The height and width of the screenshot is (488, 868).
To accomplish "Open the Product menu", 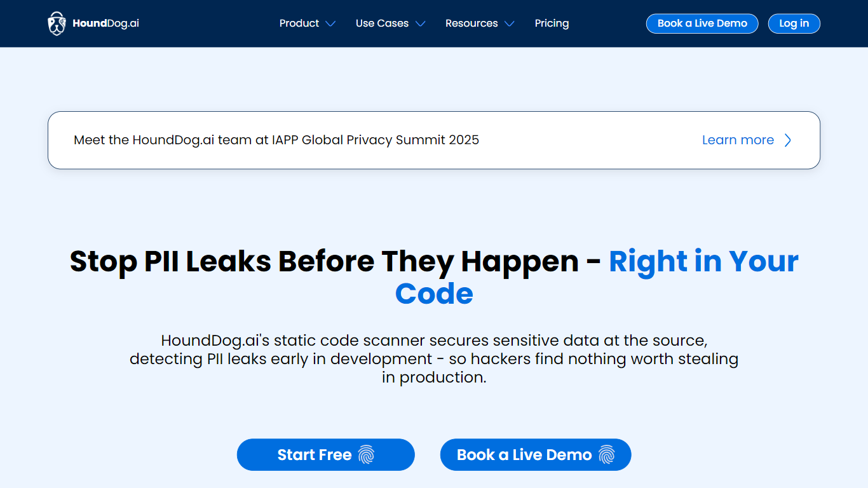I will pos(299,24).
